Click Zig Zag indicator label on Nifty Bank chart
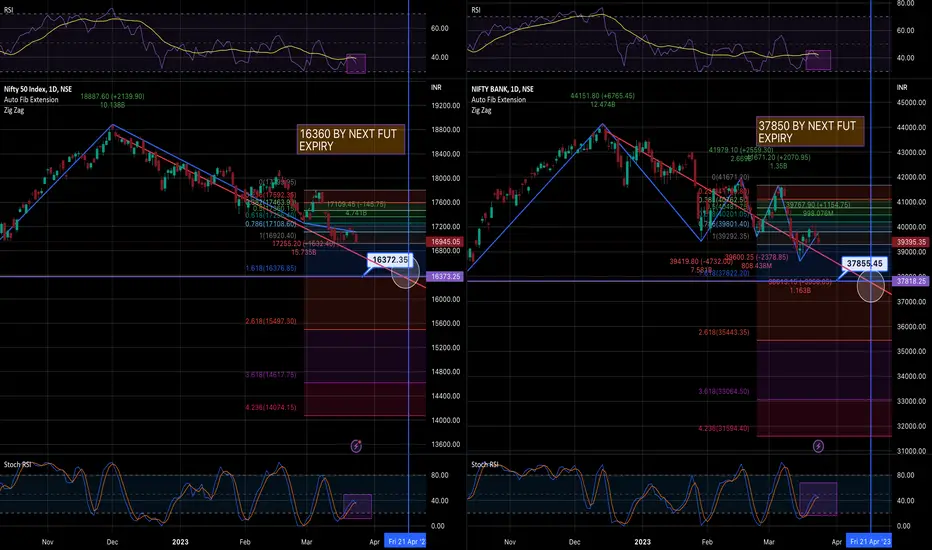This screenshot has height=550, width=932. (x=481, y=111)
